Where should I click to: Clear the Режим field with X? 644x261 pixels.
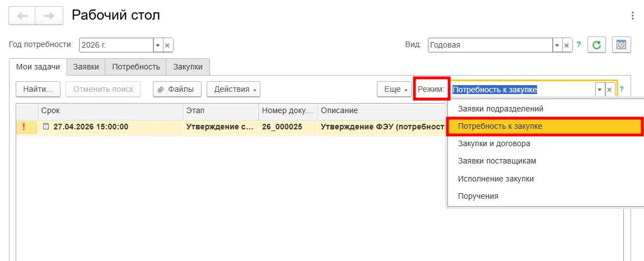(610, 89)
